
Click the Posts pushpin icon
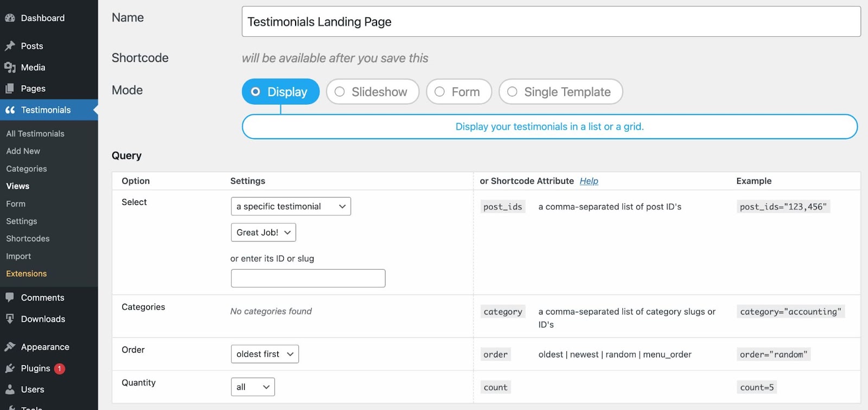point(10,46)
